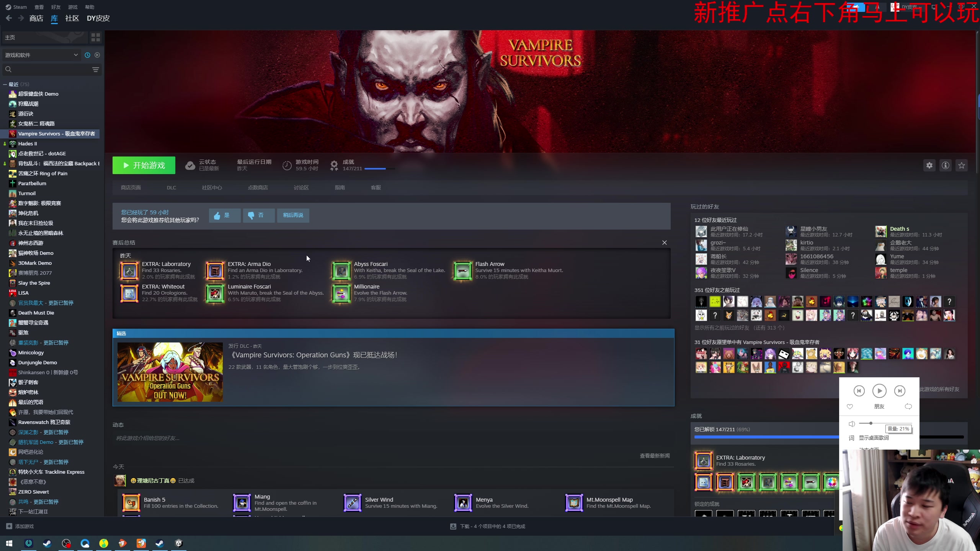
Task: Switch library to grid view icon
Action: click(95, 37)
